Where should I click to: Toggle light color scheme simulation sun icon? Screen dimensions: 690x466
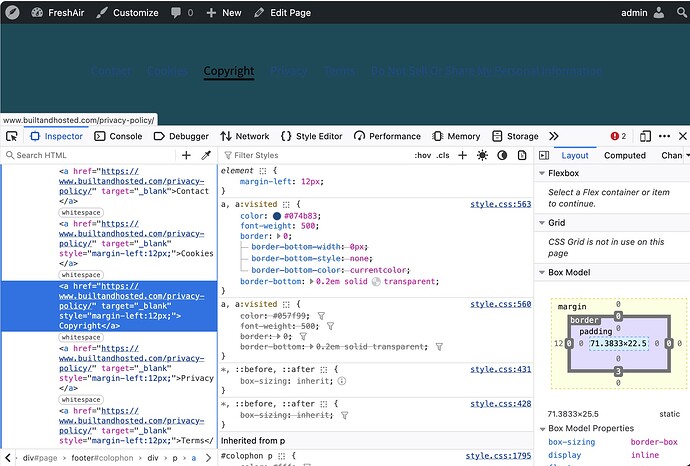482,155
